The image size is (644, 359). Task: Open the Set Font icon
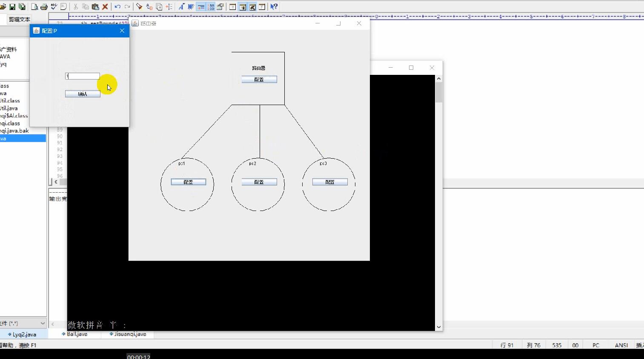[181, 7]
